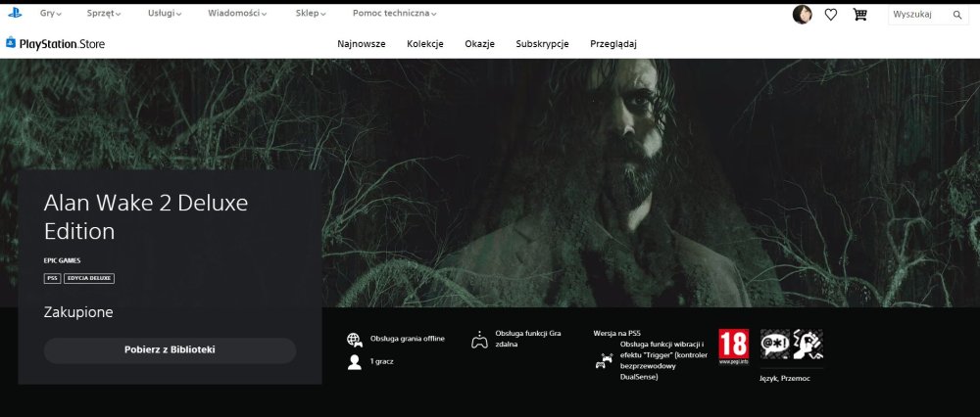The width and height of the screenshot is (980, 417).
Task: Open the wishlist heart icon
Action: pyautogui.click(x=831, y=15)
